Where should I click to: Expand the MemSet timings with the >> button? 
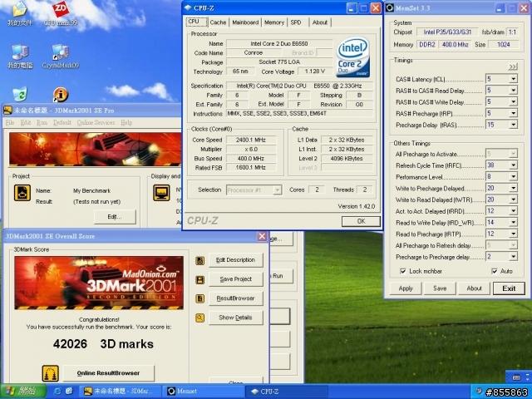click(x=513, y=66)
